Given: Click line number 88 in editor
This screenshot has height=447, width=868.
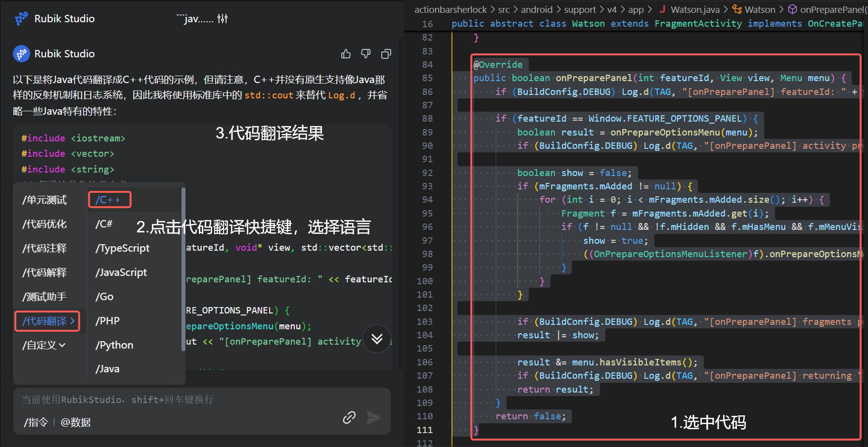Looking at the screenshot, I should point(427,119).
